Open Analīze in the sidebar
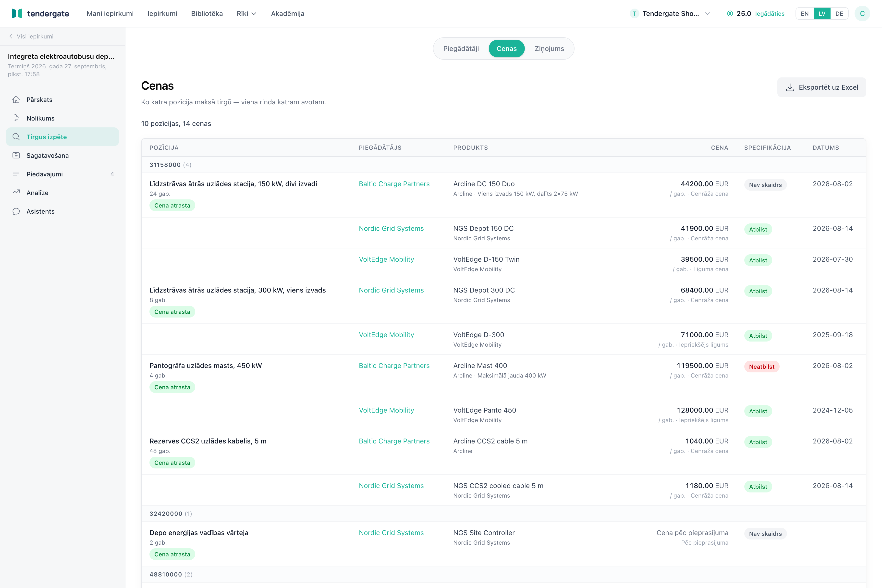 point(62,192)
